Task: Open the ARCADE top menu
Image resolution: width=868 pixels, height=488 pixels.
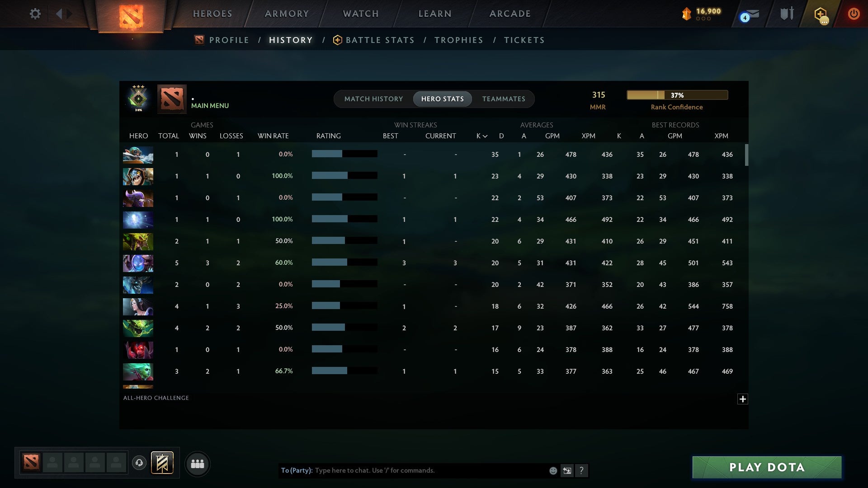Action: click(x=510, y=14)
